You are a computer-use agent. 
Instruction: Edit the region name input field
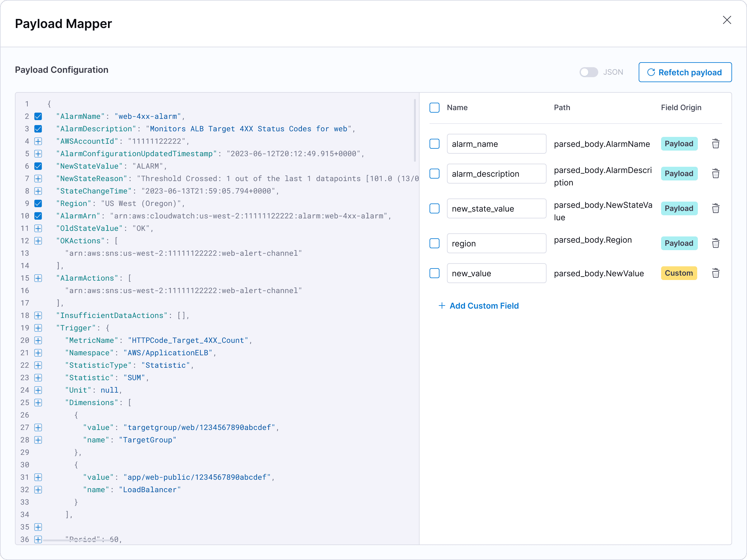pos(496,243)
